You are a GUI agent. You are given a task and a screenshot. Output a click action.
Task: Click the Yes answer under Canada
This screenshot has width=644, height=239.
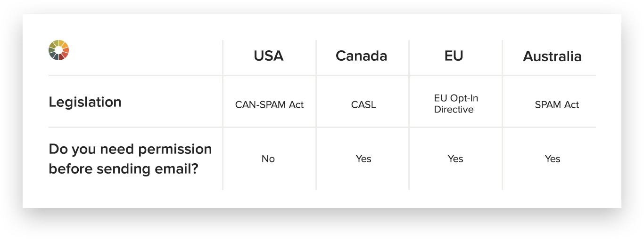point(363,159)
